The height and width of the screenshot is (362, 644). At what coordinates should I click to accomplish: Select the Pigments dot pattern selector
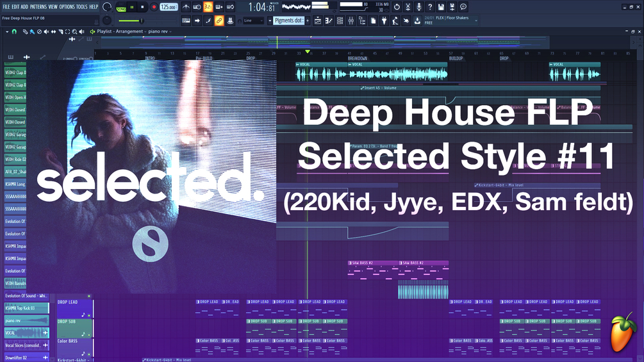coord(289,21)
